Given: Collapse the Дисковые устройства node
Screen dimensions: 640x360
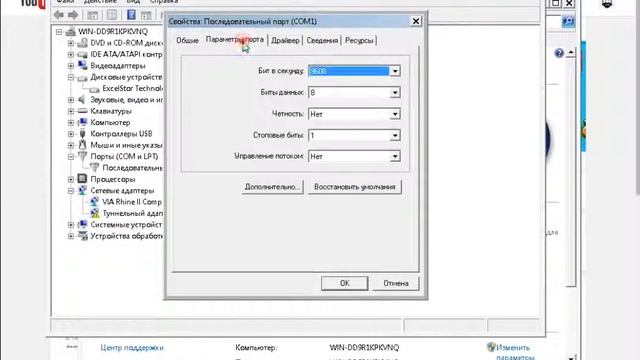Looking at the screenshot, I should [71, 77].
